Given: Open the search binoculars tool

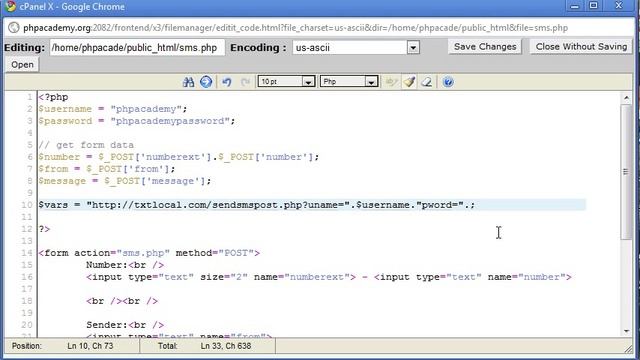Looking at the screenshot, I should [x=188, y=82].
